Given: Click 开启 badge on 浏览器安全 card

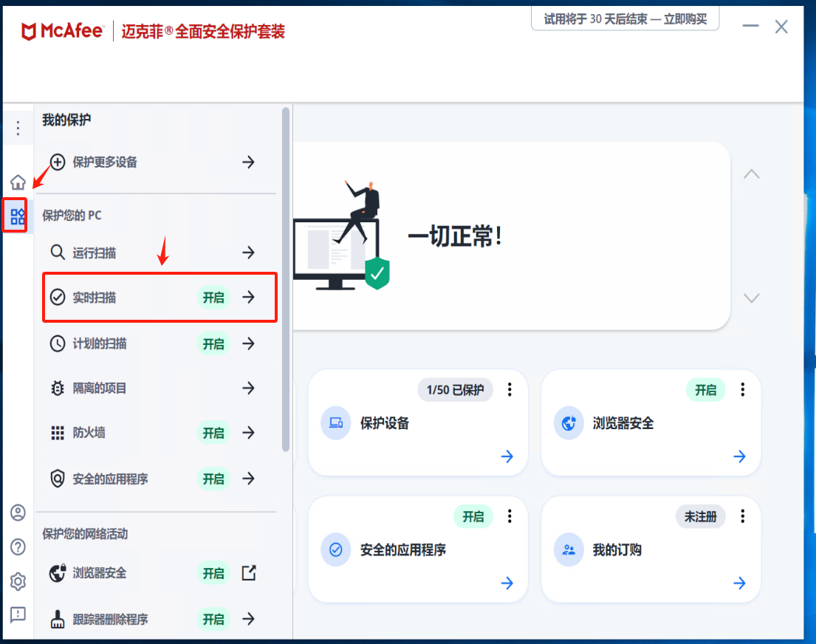Looking at the screenshot, I should click(x=706, y=390).
